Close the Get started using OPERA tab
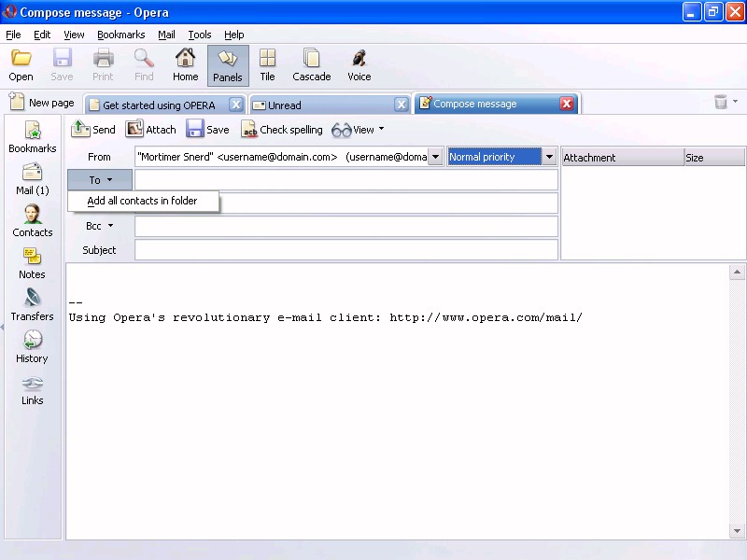The width and height of the screenshot is (747, 560). click(236, 105)
